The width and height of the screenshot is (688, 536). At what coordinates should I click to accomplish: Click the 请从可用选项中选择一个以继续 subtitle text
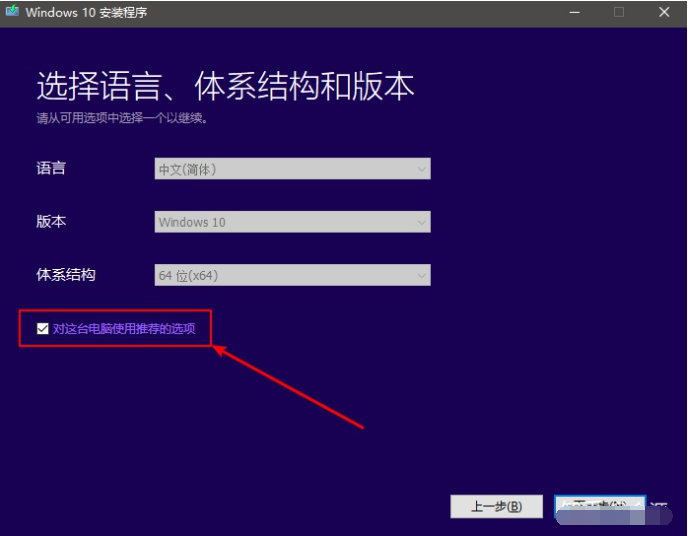(x=122, y=118)
